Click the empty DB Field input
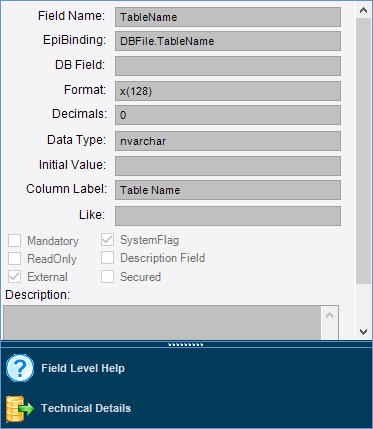The height and width of the screenshot is (429, 373). pos(228,66)
